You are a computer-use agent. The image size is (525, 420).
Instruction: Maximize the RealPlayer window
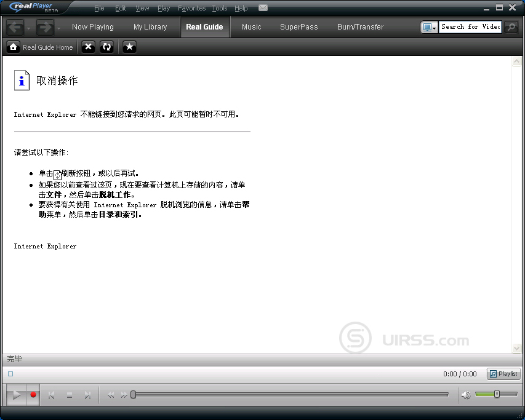click(x=499, y=7)
